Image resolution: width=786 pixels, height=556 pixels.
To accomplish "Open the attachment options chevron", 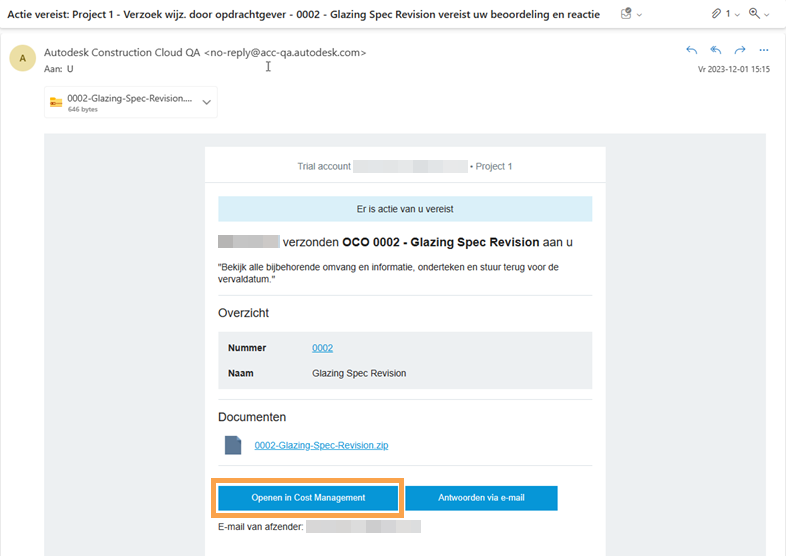I will tap(207, 102).
